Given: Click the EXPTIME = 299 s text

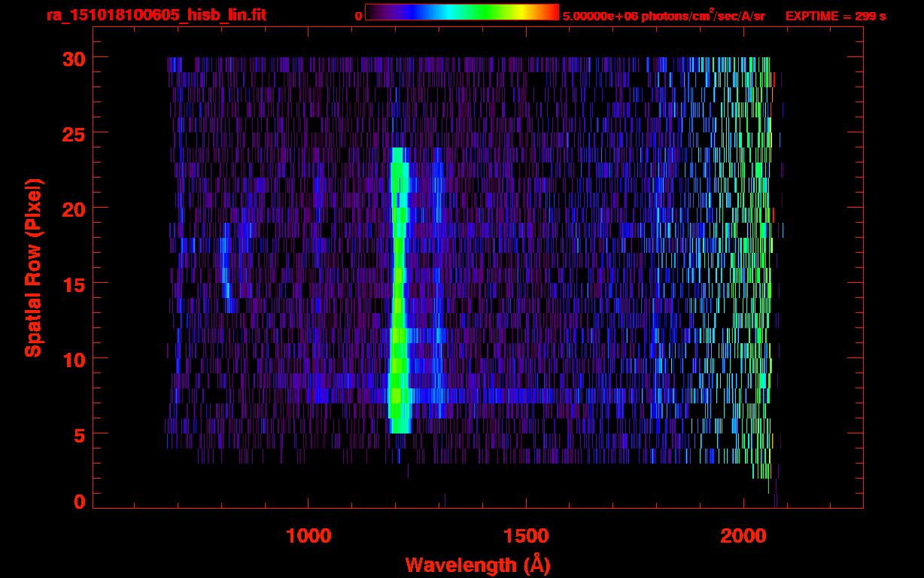Looking at the screenshot, I should click(x=835, y=16).
